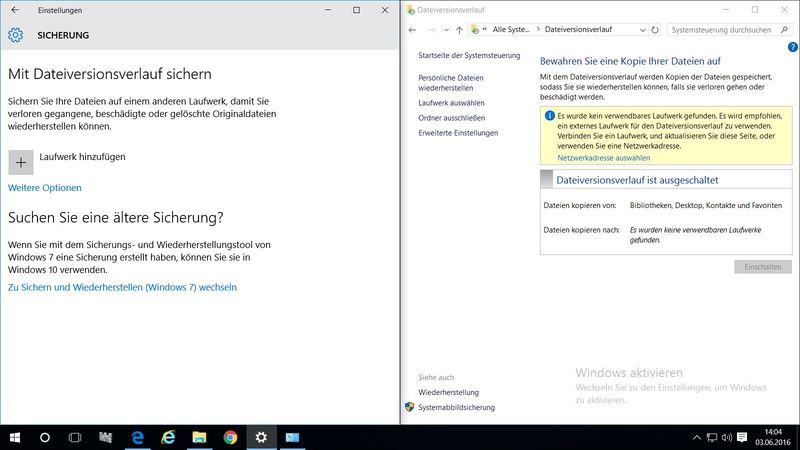
Task: Open Laufwerk auswählen link
Action: pyautogui.click(x=451, y=103)
